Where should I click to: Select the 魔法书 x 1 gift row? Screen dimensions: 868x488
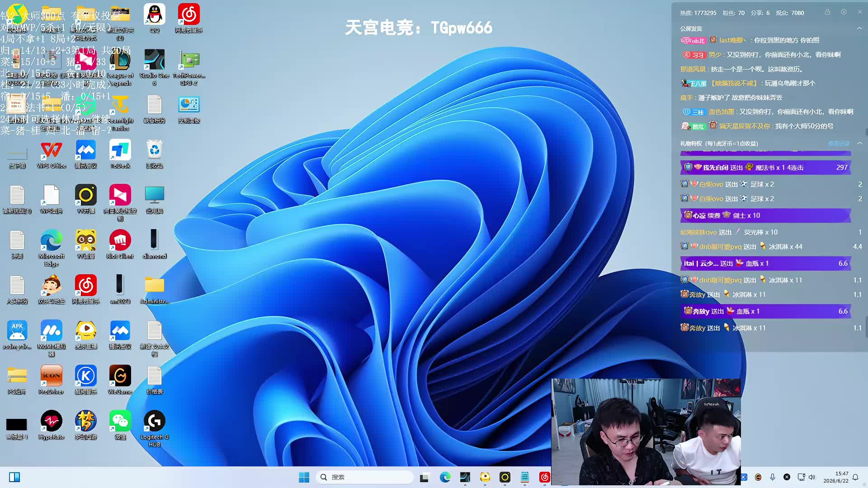tap(765, 167)
